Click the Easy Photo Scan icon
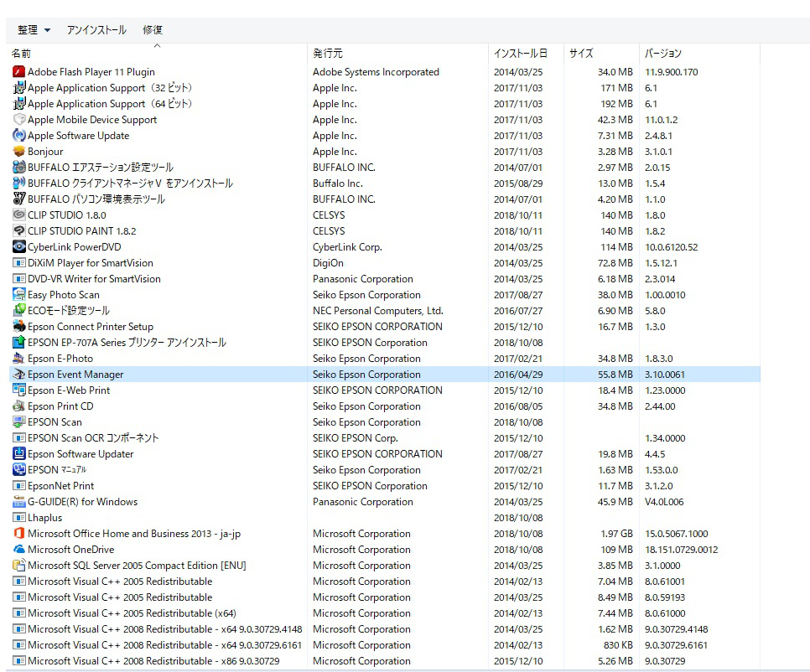The height and width of the screenshot is (672, 810). (20, 295)
